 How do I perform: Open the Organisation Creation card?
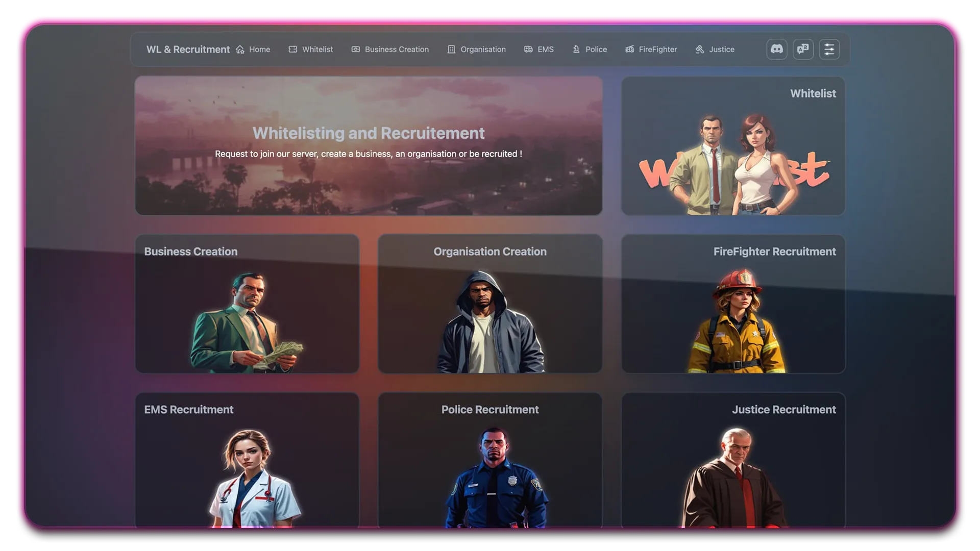pyautogui.click(x=490, y=304)
